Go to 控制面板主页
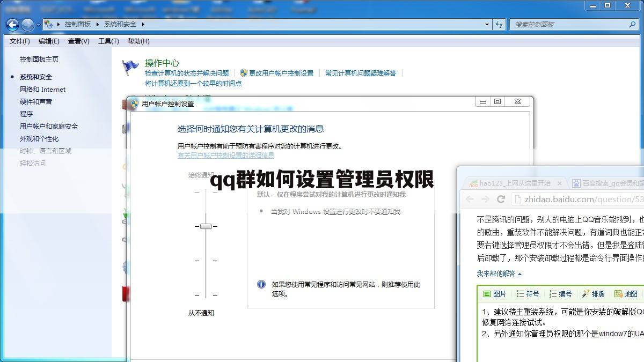This screenshot has width=644, height=362. pyautogui.click(x=39, y=60)
